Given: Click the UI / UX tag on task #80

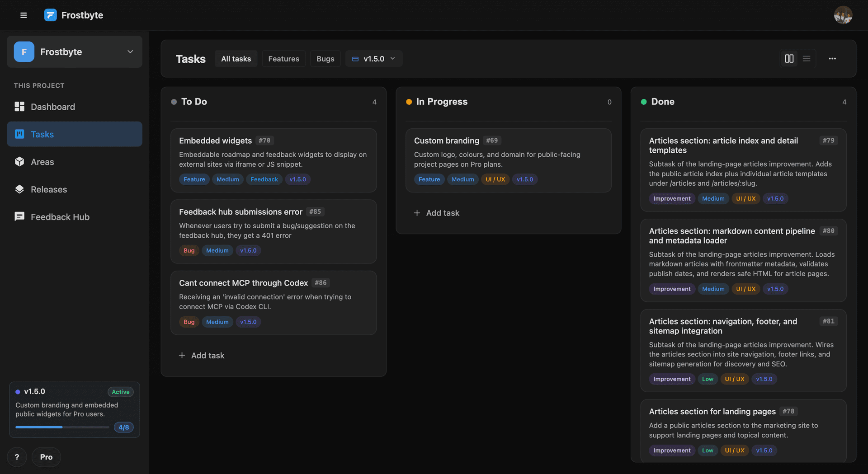Looking at the screenshot, I should click(745, 289).
